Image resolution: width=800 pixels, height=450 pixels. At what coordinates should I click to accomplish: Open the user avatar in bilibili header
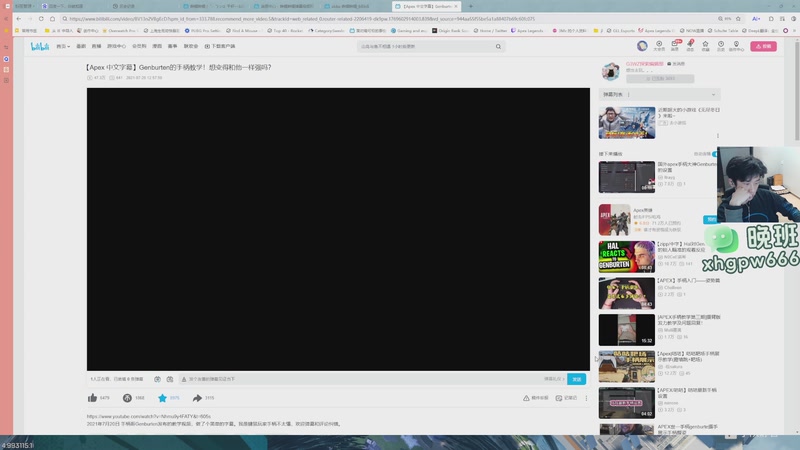coord(642,46)
